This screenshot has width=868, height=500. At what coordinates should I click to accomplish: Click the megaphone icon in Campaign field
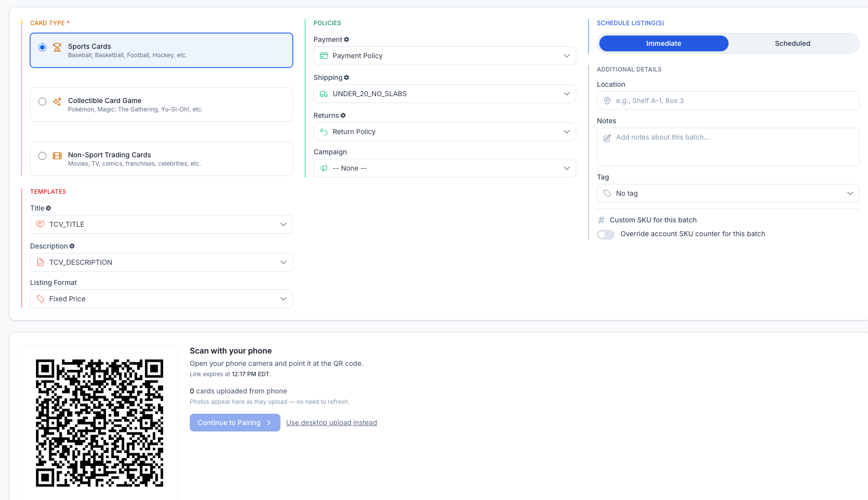pos(324,168)
